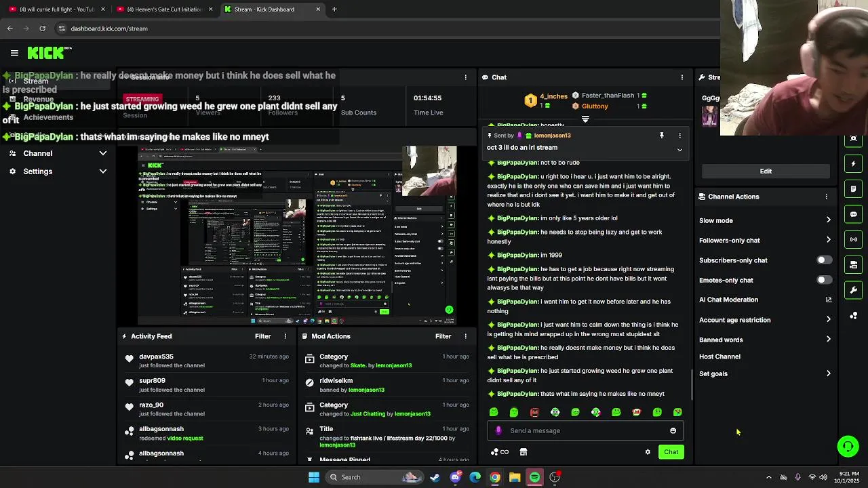Expand the Settings sidebar section
The height and width of the screenshot is (488, 868).
pyautogui.click(x=103, y=171)
